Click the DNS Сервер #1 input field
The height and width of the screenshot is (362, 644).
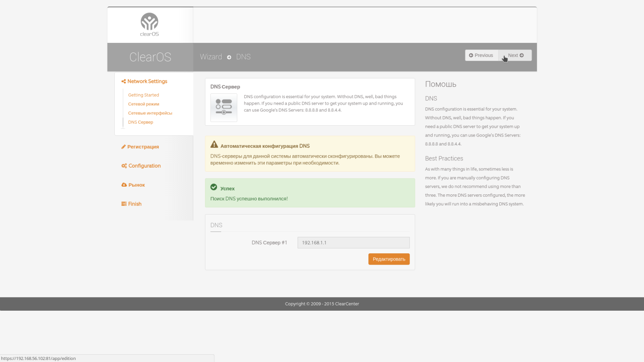[x=353, y=243]
